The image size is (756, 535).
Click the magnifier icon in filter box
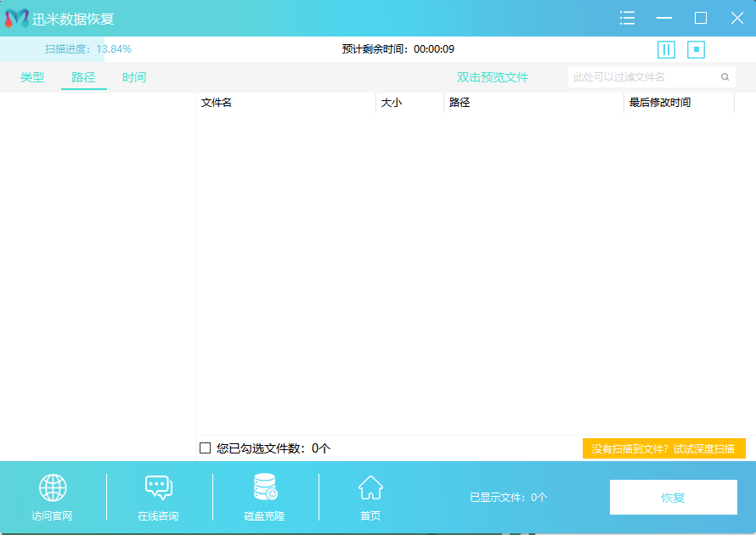coord(725,76)
